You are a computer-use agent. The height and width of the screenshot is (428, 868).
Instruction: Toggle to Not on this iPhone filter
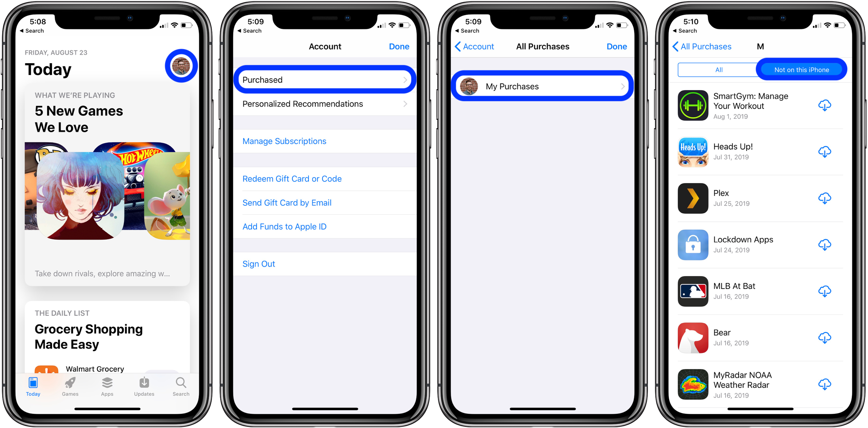tap(801, 70)
